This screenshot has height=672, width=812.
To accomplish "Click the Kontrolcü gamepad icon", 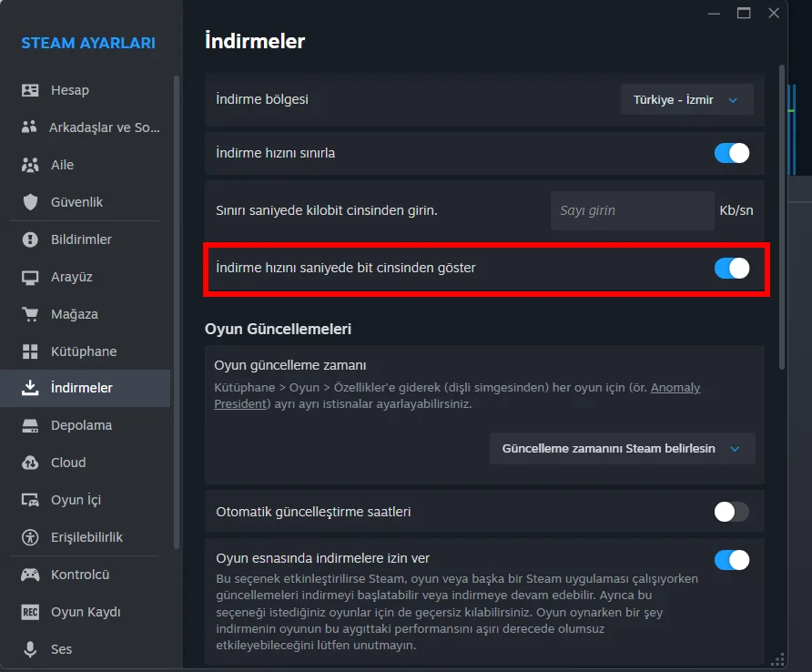I will pyautogui.click(x=30, y=575).
